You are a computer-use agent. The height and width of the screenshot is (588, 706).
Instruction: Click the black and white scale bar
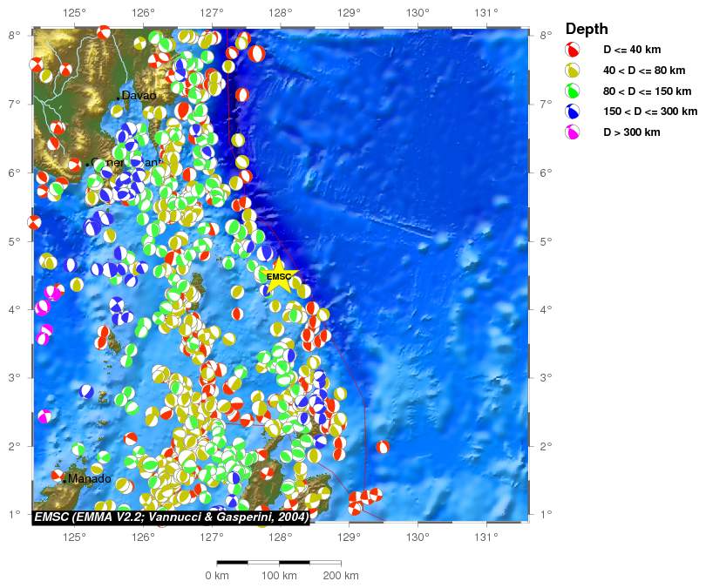click(278, 563)
